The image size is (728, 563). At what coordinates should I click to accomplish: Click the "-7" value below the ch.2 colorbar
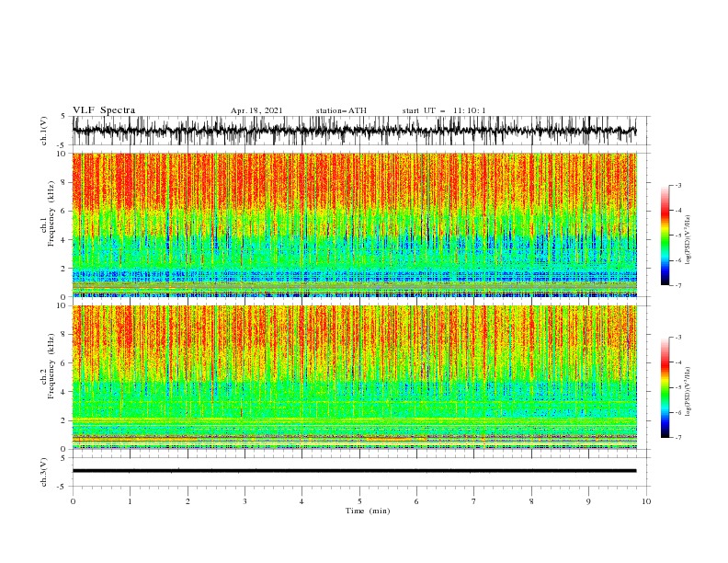(x=678, y=438)
